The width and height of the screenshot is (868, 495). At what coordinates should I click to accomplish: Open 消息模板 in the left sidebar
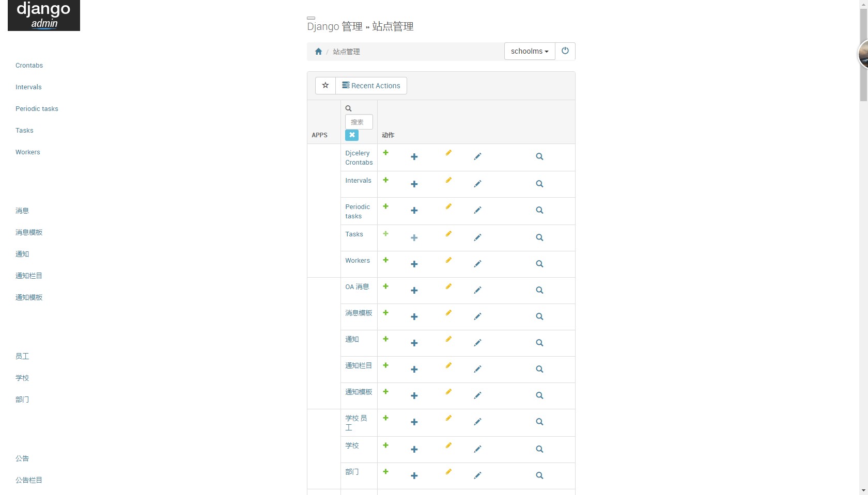[x=29, y=232]
